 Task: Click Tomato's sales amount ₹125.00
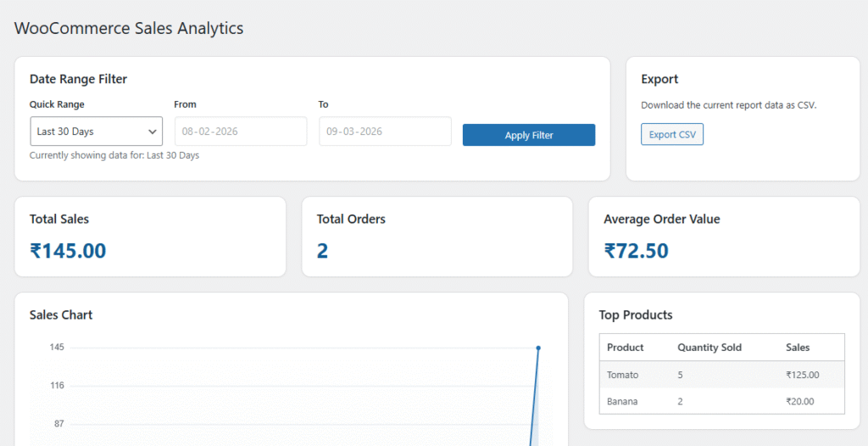pos(803,375)
